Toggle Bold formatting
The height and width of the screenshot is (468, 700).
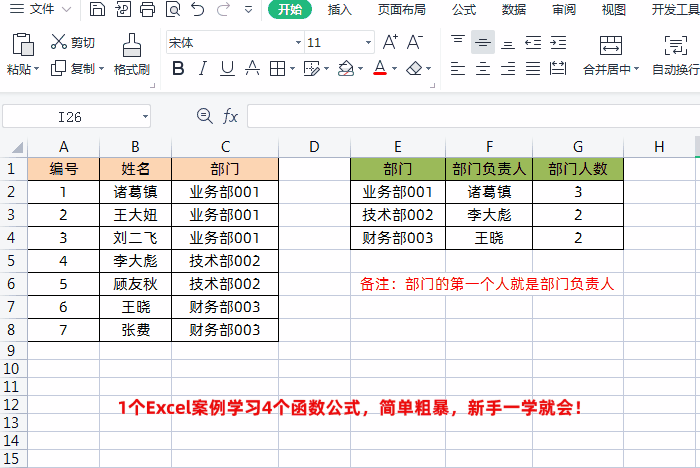(178, 69)
